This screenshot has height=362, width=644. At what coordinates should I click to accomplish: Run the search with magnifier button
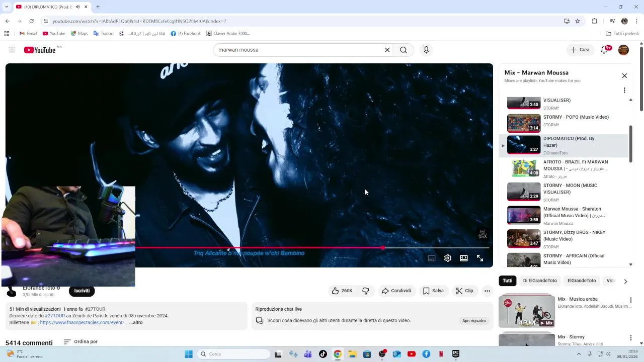[404, 50]
